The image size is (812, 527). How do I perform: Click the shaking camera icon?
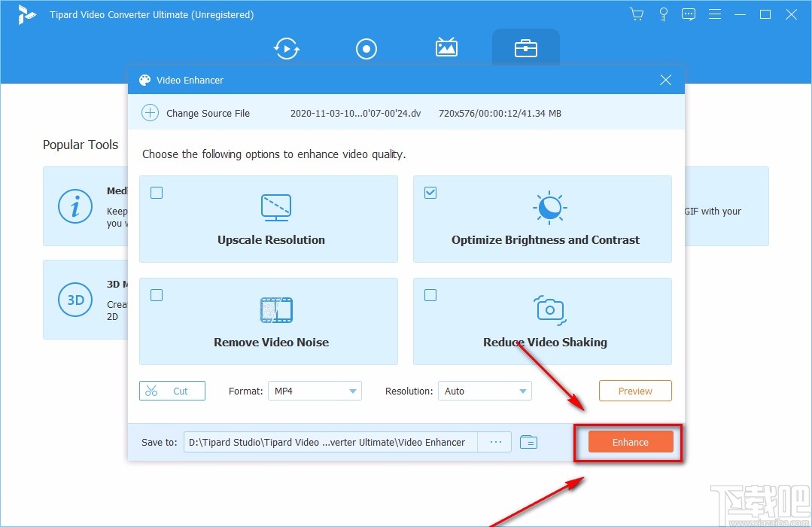(x=549, y=310)
